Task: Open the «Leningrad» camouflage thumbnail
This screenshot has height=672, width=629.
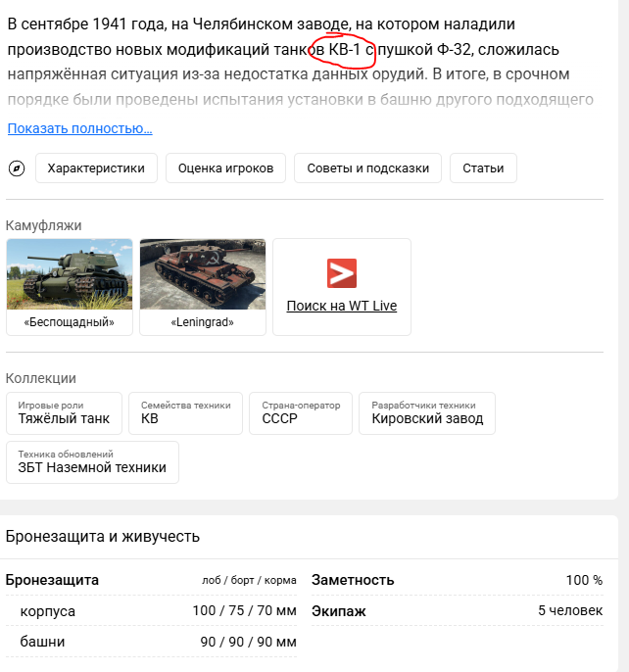Action: (x=203, y=274)
